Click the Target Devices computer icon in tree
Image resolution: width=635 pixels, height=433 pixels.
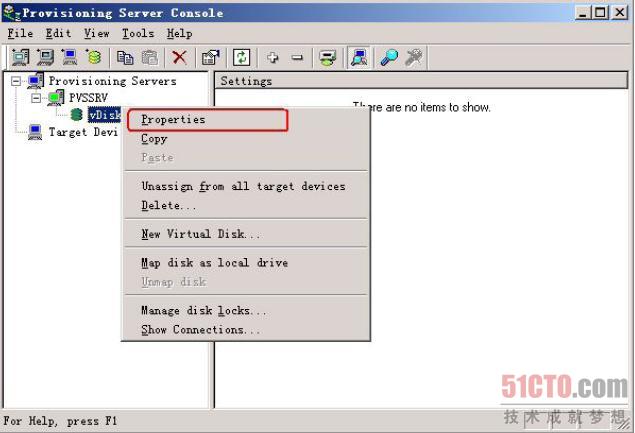[x=35, y=132]
